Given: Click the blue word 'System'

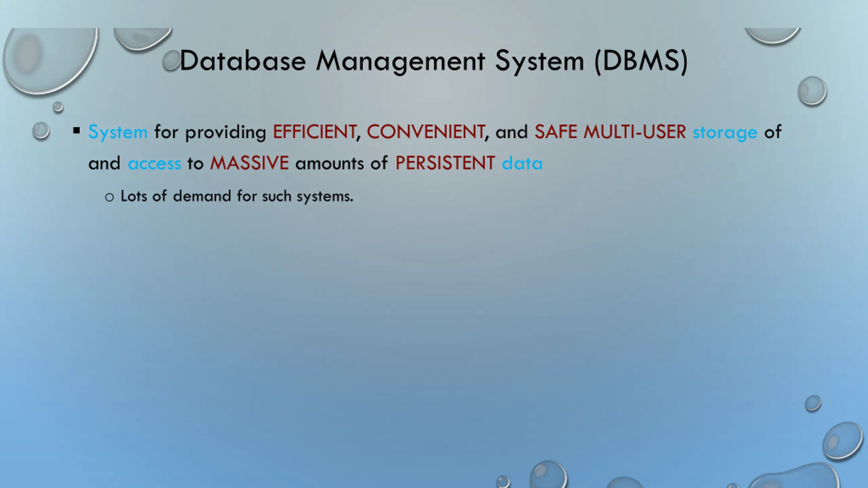Looking at the screenshot, I should click(x=118, y=132).
